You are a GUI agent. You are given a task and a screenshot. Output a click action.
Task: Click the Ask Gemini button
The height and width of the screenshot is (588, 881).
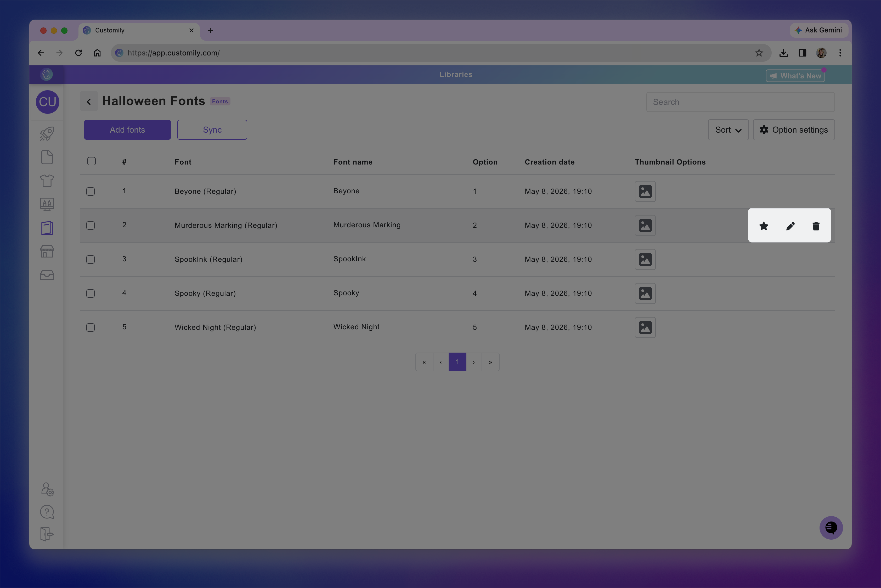click(x=819, y=30)
